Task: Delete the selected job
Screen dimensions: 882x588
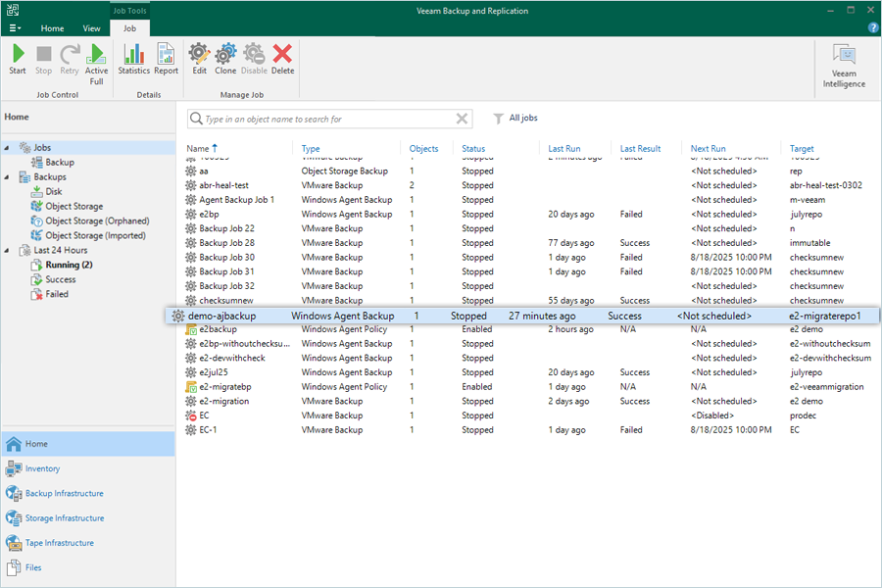Action: click(282, 59)
